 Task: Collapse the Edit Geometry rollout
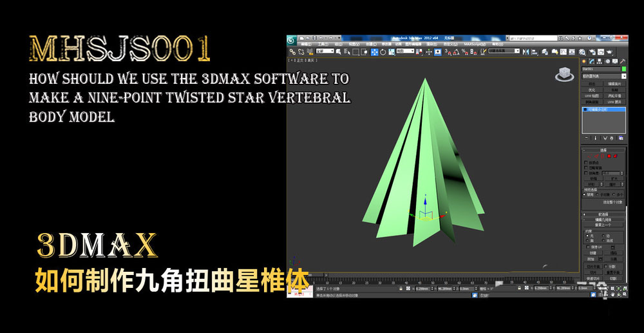coord(604,220)
